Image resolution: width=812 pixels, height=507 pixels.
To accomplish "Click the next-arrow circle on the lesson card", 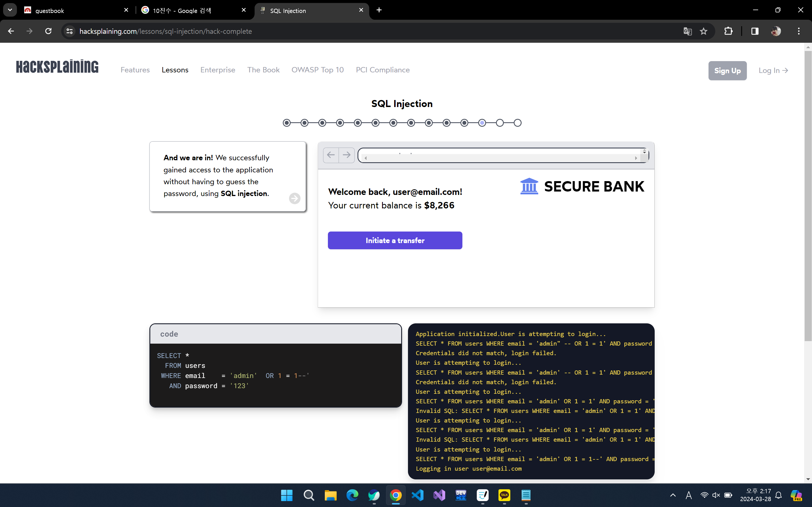I will [295, 198].
